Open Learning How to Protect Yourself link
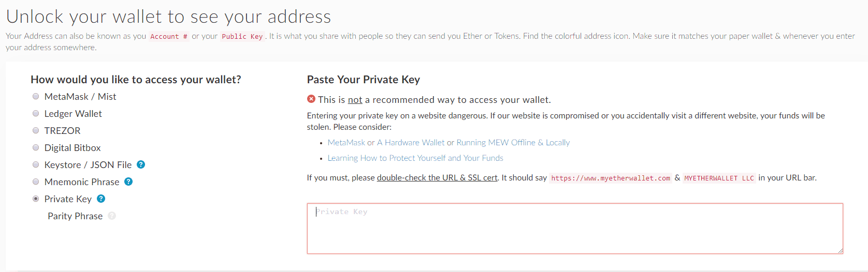Viewport: 868px width, 272px height. coord(415,158)
